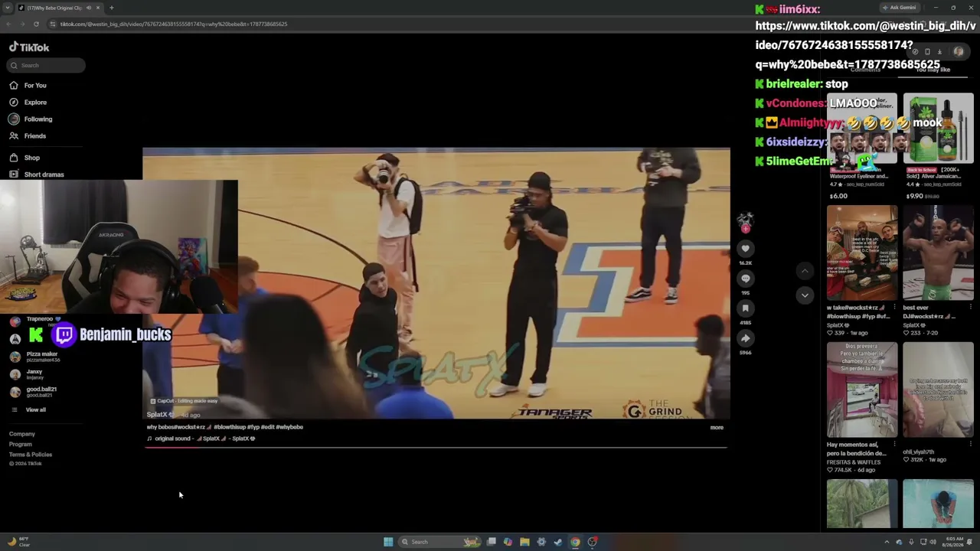Open Task View on the taskbar
980x551 pixels.
[x=491, y=542]
